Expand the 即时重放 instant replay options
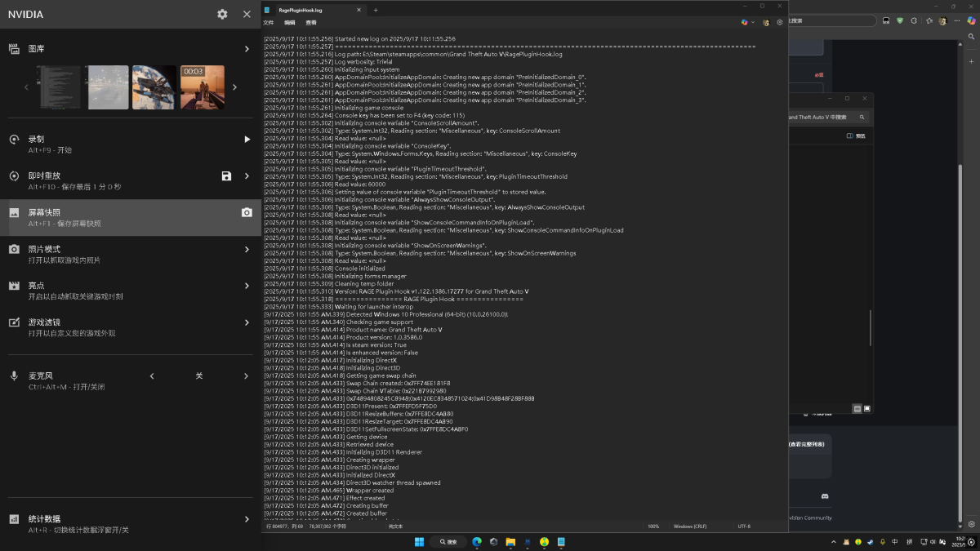 247,176
